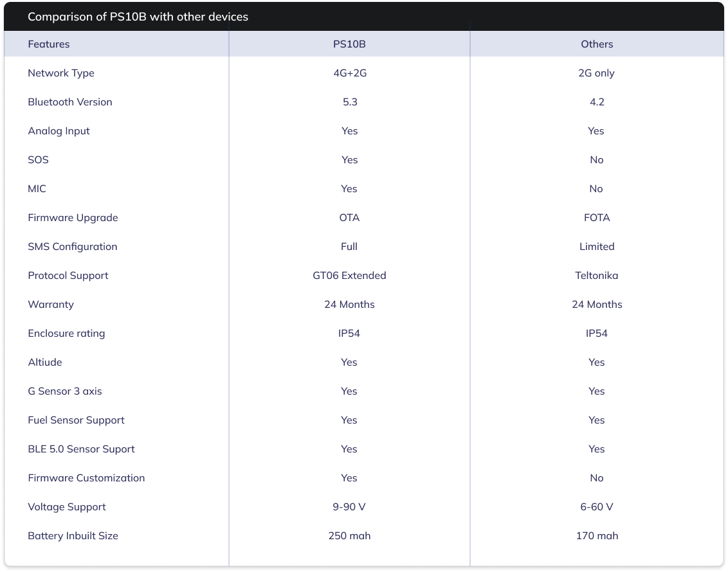This screenshot has height=572, width=728.
Task: Select the 'Network Type' row label
Action: coord(61,73)
